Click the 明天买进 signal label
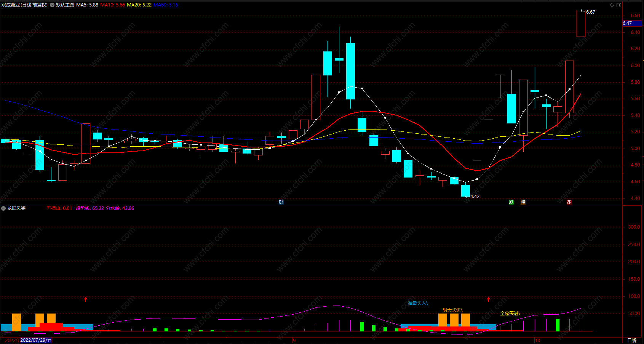The image size is (644, 344). (452, 310)
